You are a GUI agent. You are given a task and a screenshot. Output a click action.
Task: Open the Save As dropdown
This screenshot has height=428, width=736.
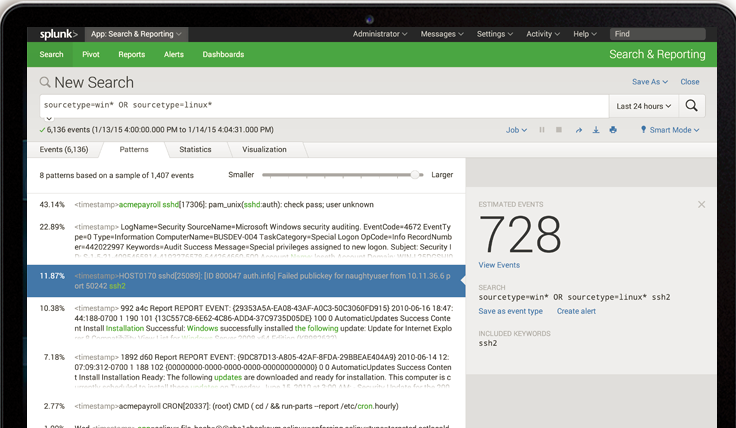point(650,82)
